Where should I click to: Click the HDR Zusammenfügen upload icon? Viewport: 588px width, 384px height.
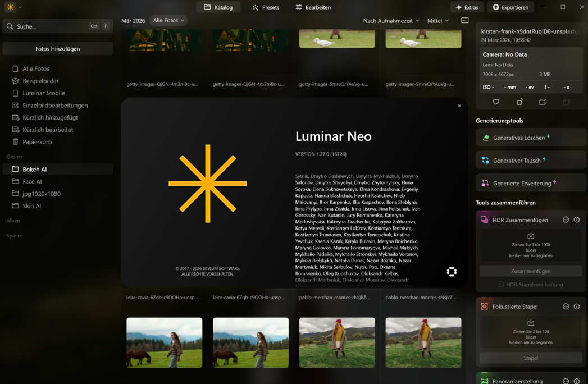tap(530, 235)
